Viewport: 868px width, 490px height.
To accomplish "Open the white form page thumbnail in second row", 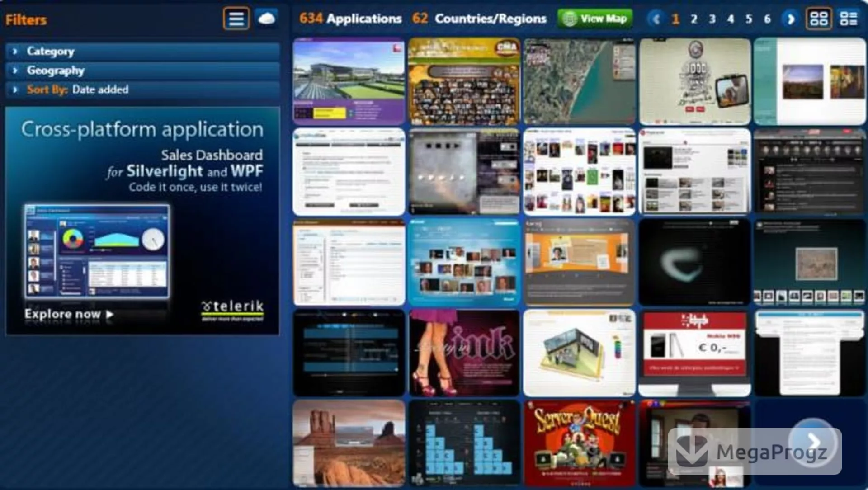I will (x=349, y=172).
